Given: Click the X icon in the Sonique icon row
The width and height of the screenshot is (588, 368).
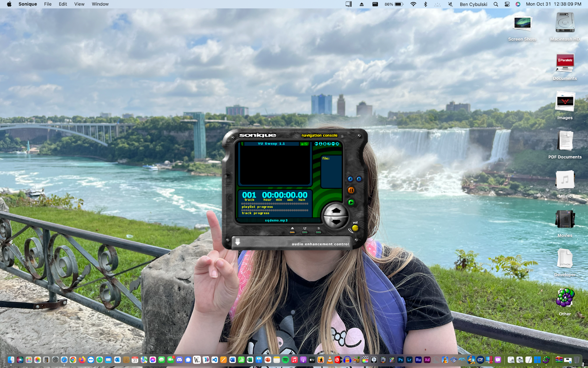Looking at the screenshot, I should (x=337, y=144).
